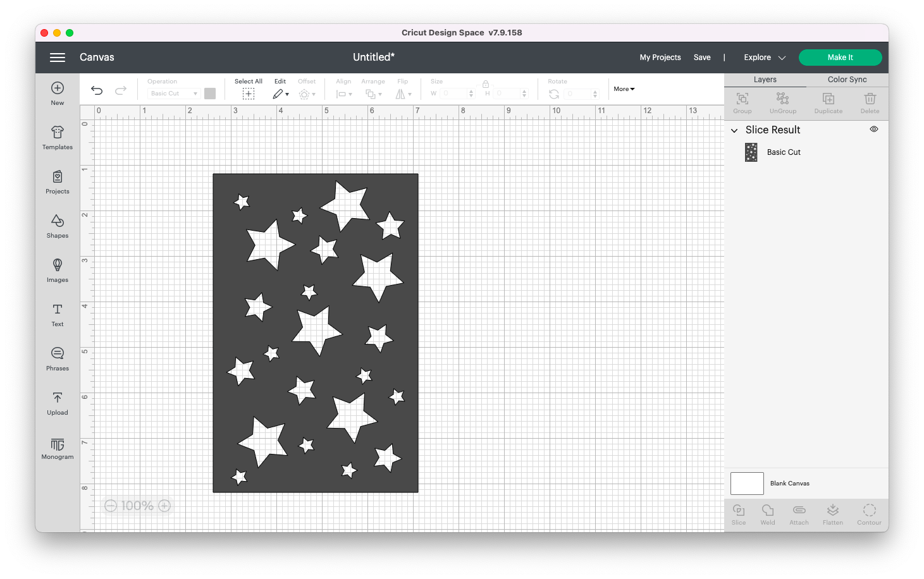Click the Undo icon
The height and width of the screenshot is (579, 924).
point(96,91)
